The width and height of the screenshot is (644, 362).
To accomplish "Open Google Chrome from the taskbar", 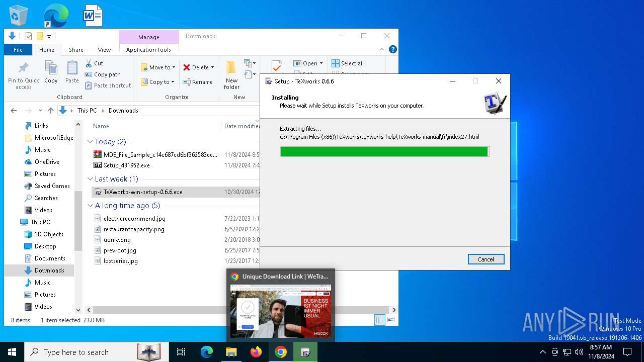I will tap(281, 352).
